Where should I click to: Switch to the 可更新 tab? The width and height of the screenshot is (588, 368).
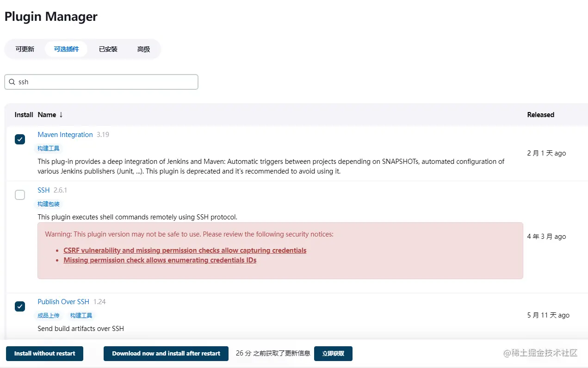click(x=25, y=49)
